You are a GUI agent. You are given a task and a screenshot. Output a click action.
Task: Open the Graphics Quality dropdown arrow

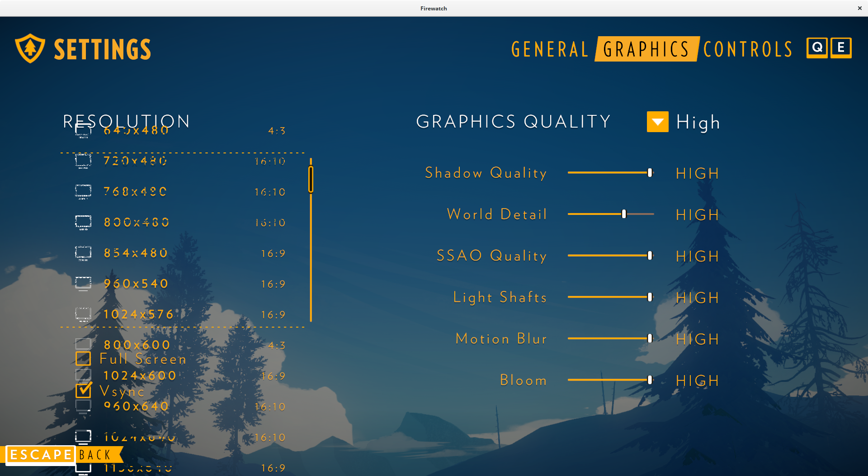click(x=657, y=122)
